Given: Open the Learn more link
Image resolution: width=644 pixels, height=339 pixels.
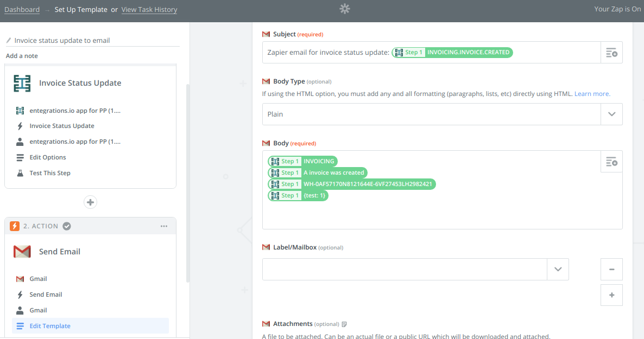Looking at the screenshot, I should click(592, 94).
